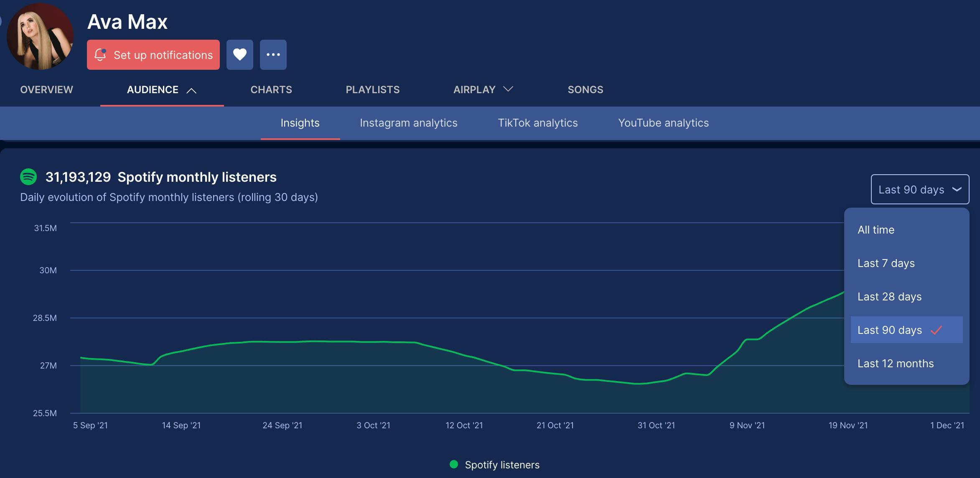Click the green Spotify logo icon
Screen dimensions: 980x478
click(x=28, y=177)
